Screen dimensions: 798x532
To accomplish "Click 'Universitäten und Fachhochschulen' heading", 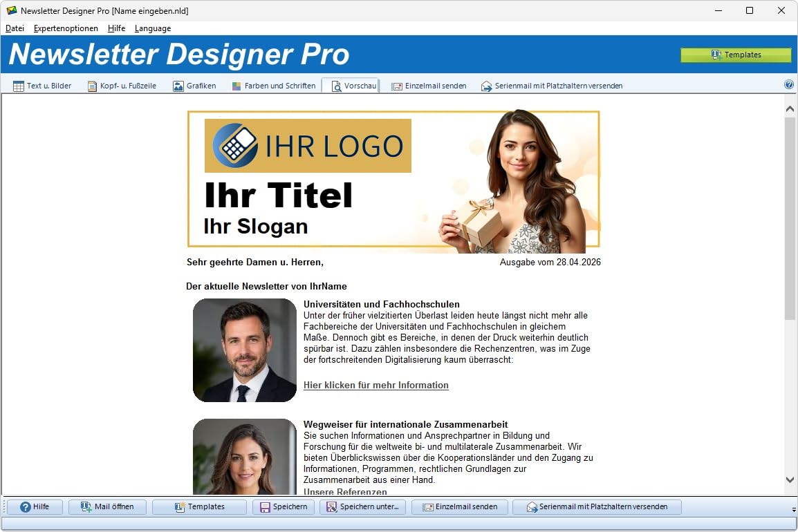I will (x=382, y=304).
